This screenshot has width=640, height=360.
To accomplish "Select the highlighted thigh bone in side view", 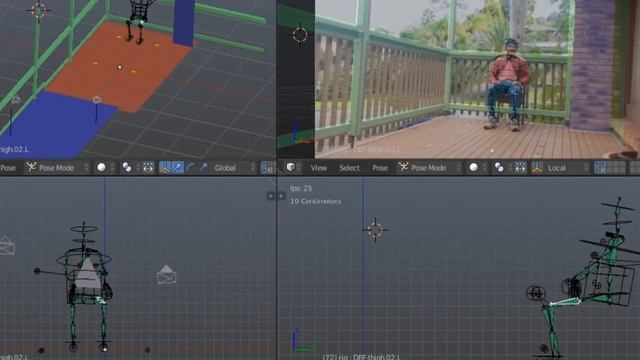I will [x=565, y=302].
